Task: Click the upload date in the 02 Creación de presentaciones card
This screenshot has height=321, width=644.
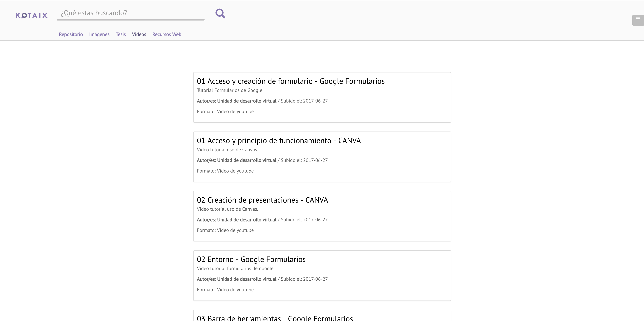Action: tap(304, 220)
